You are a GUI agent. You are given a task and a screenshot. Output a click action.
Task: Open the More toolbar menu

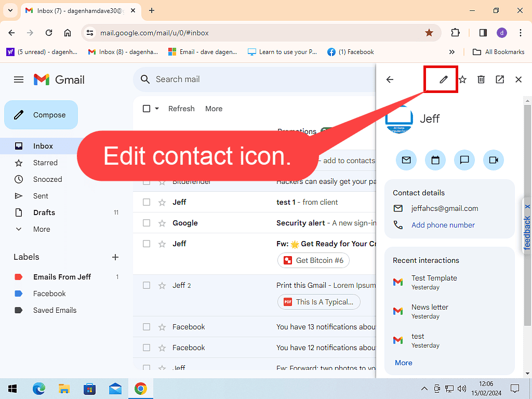pos(214,109)
